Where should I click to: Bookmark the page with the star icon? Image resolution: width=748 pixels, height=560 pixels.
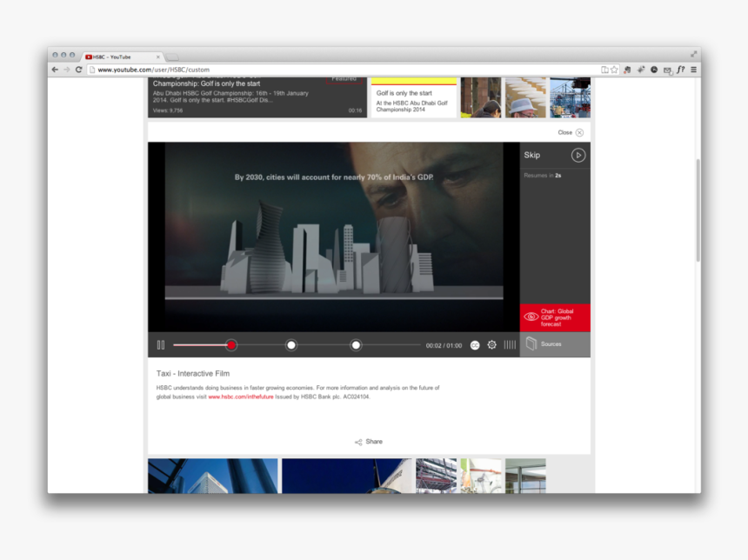(x=614, y=70)
